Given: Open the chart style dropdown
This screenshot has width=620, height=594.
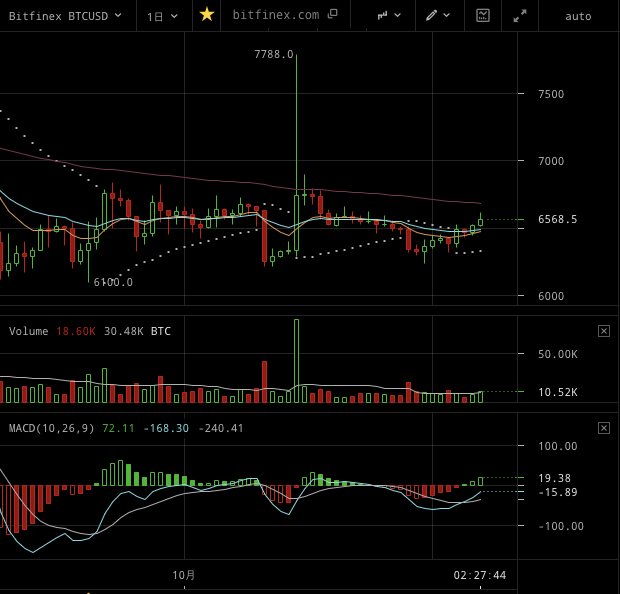Looking at the screenshot, I should click(x=389, y=15).
